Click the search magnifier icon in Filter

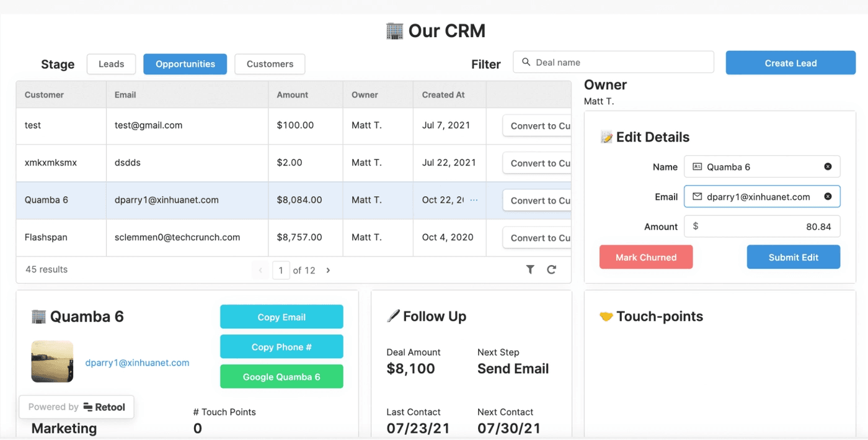(x=526, y=62)
